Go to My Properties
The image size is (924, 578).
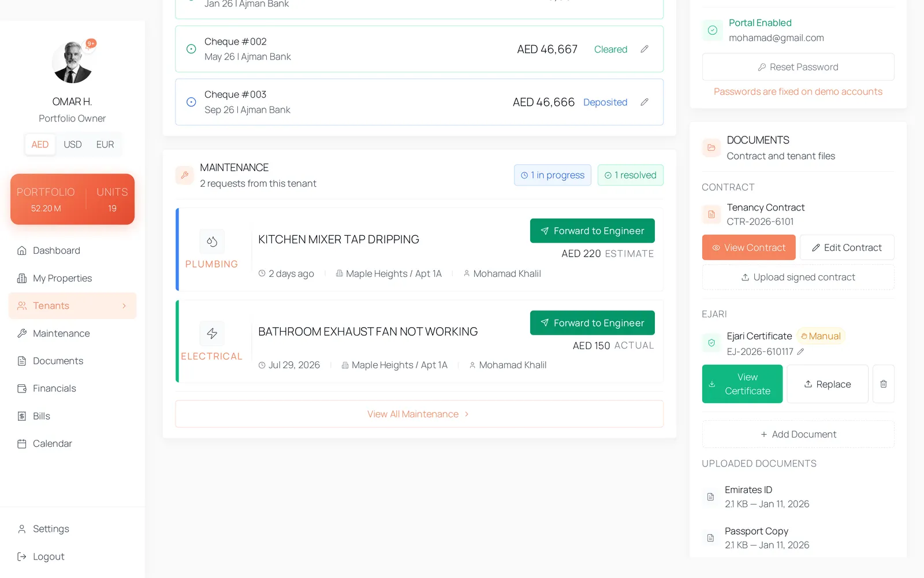point(72,278)
